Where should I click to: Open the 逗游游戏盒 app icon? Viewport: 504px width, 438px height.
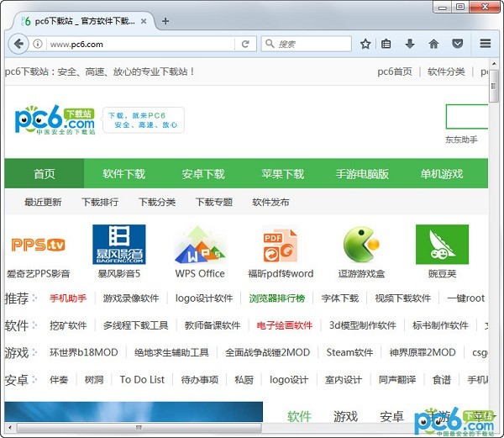tap(361, 245)
